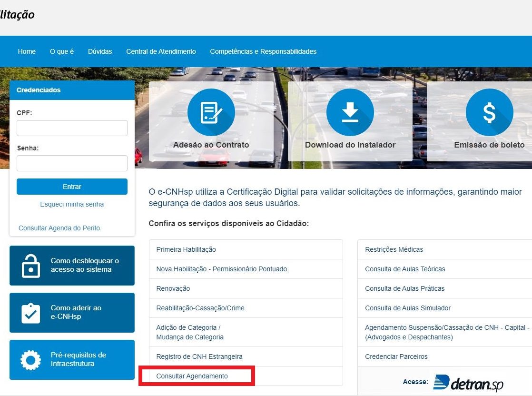Open Consulta de Aulas Simulador
Image resolution: width=532 pixels, height=396 pixels.
click(x=445, y=308)
